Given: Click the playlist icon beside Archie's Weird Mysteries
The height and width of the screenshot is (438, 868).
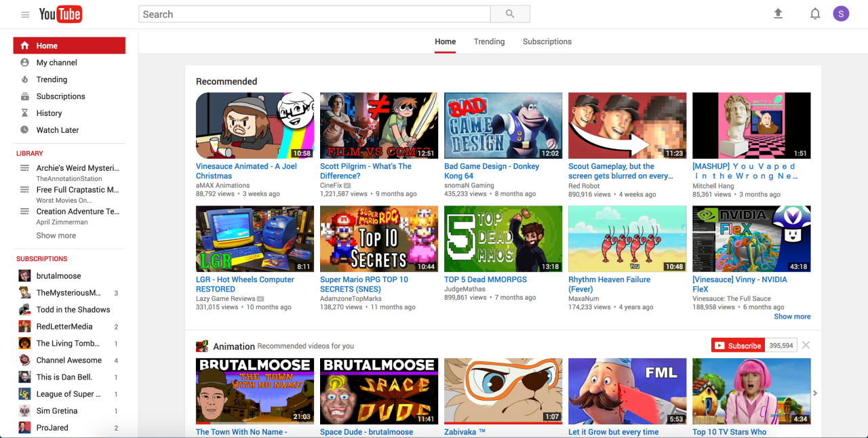Looking at the screenshot, I should tap(24, 168).
